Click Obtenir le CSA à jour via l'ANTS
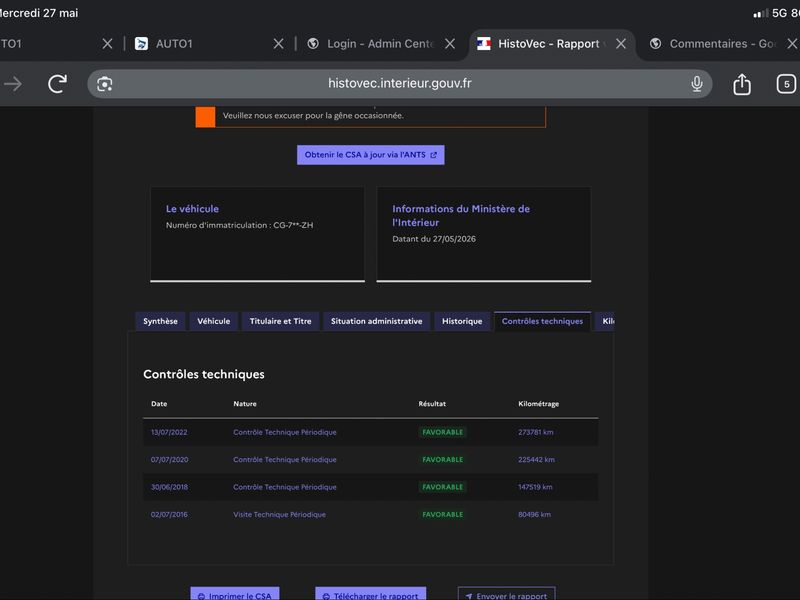800x600 pixels. pos(370,155)
